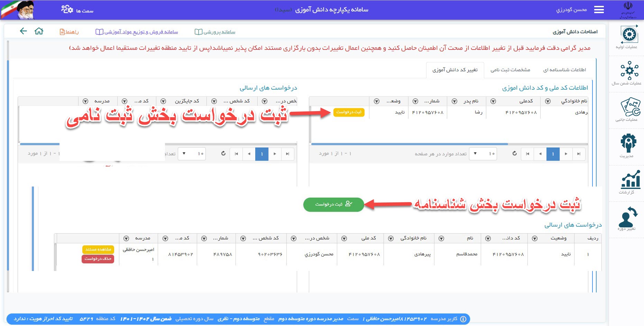Image resolution: width=644 pixels, height=326 pixels.
Task: Click the red حذف درخواست button
Action: (98, 259)
